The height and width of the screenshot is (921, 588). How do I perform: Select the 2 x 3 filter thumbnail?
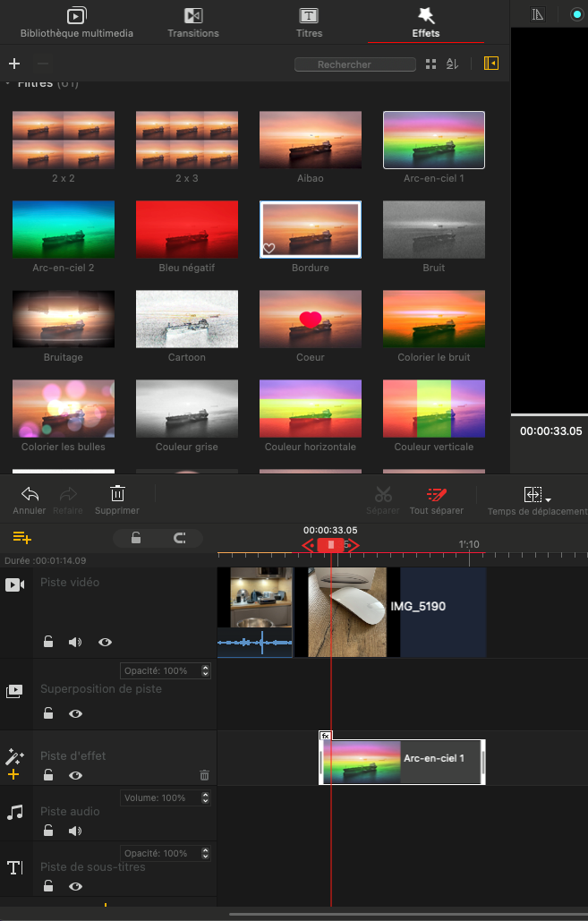[187, 140]
